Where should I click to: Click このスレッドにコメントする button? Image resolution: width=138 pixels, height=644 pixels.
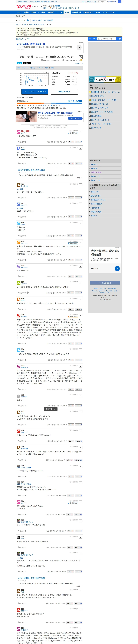35,92
